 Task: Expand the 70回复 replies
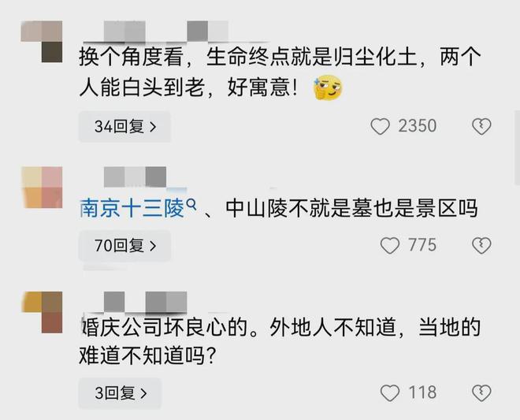[124, 246]
